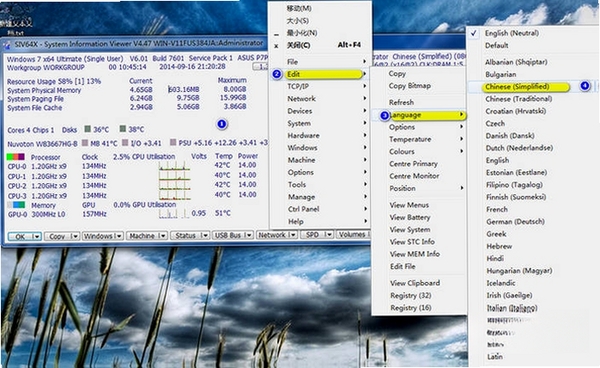The height and width of the screenshot is (368, 600).
Task: Open the dropdown arrow on the OK button
Action: point(36,236)
